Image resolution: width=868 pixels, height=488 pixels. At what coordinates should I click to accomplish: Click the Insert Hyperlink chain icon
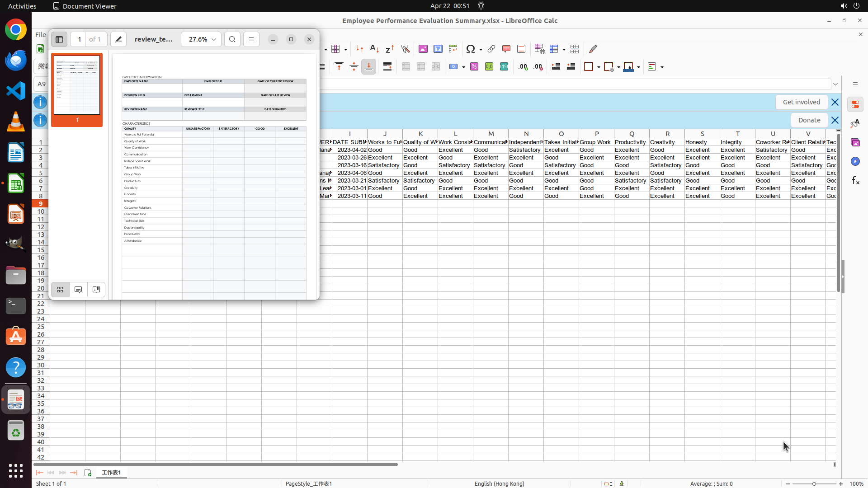click(x=491, y=49)
